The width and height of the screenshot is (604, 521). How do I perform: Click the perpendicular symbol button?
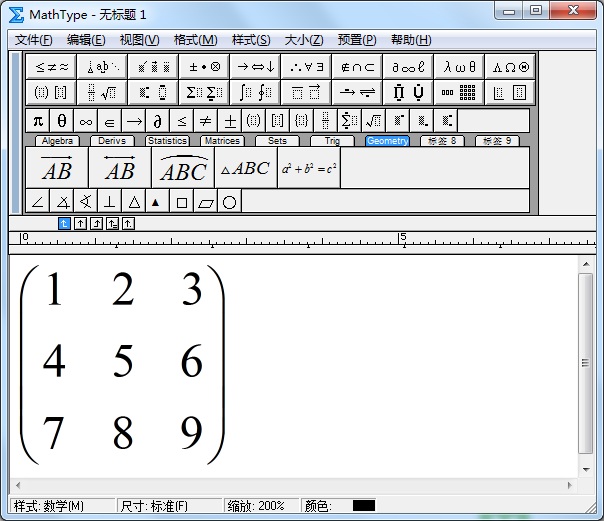109,201
